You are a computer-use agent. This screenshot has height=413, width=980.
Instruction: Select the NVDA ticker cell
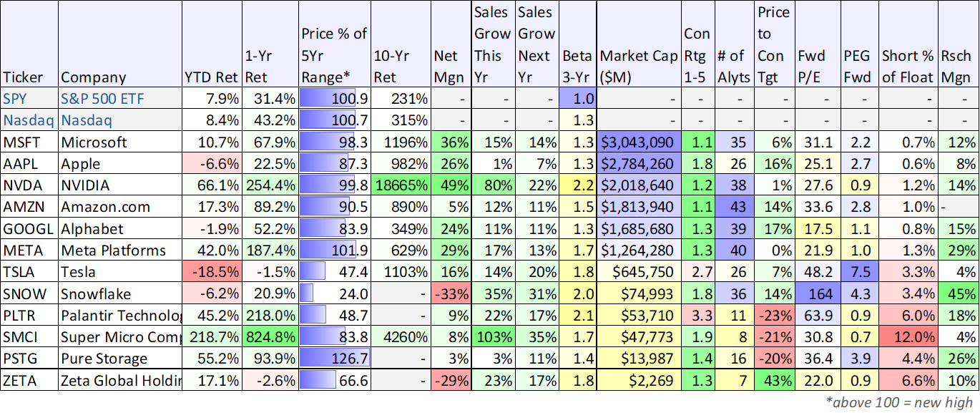point(29,185)
